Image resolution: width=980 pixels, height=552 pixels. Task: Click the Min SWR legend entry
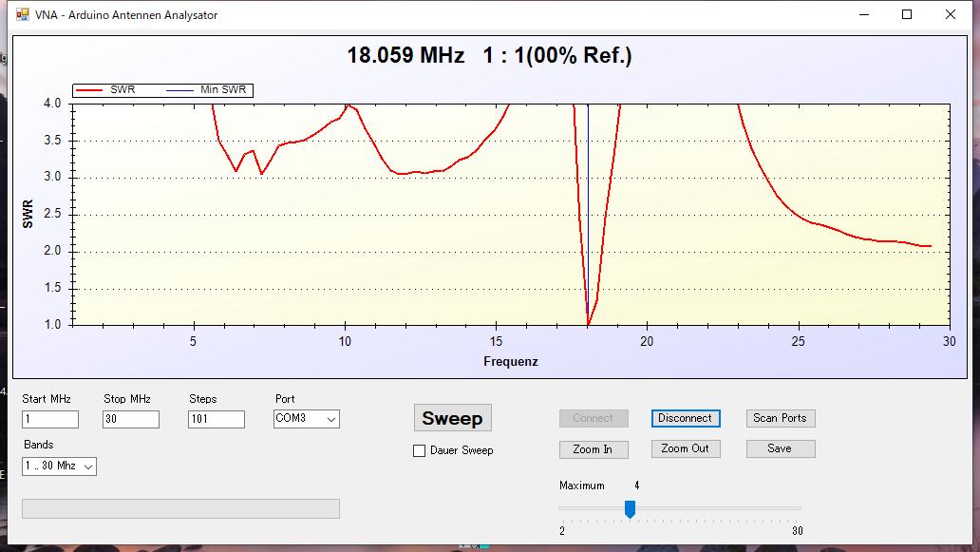point(206,90)
